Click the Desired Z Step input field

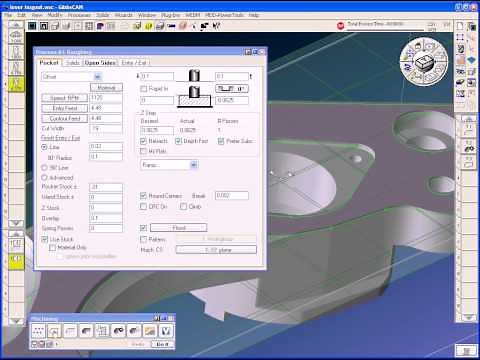point(157,130)
